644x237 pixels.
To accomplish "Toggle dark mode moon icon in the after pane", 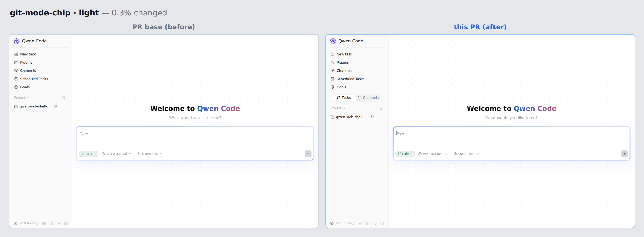I will click(x=353, y=223).
